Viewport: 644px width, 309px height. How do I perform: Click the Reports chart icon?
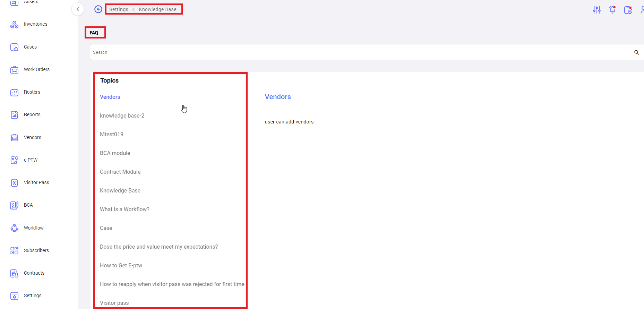point(14,115)
